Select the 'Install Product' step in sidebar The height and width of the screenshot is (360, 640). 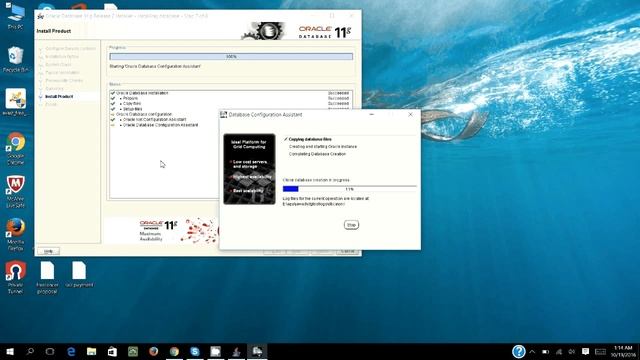(x=59, y=96)
